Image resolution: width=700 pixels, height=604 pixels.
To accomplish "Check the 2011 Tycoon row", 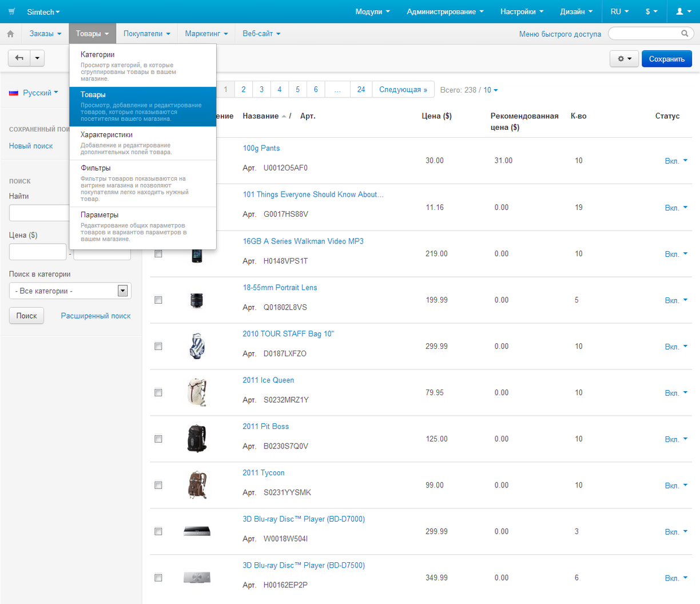I will [158, 486].
